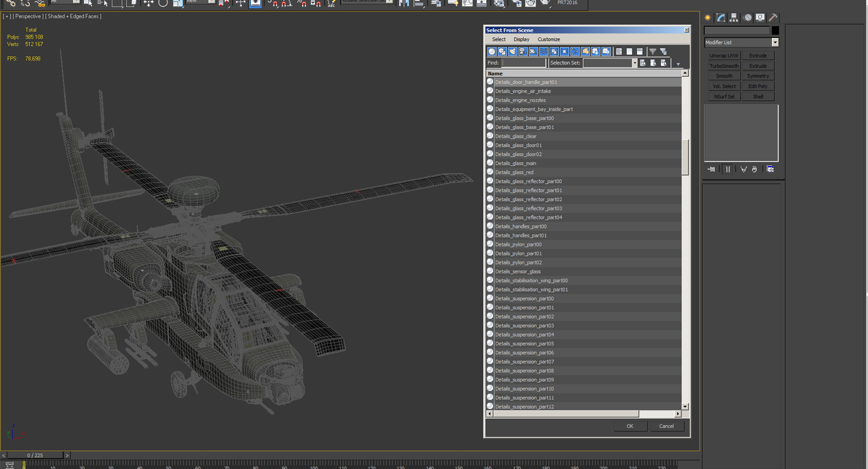The width and height of the screenshot is (868, 469).
Task: Expand the dialog toolbar options arrow
Action: tap(678, 64)
